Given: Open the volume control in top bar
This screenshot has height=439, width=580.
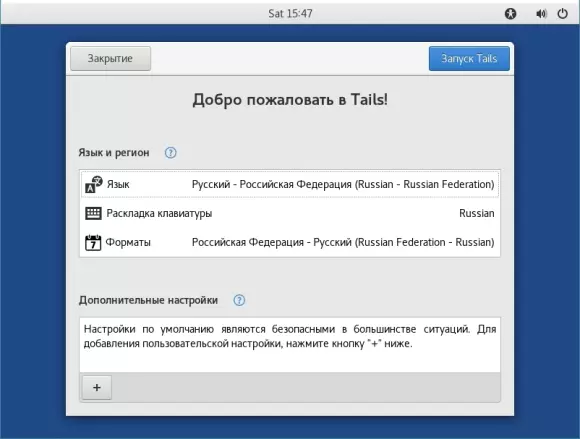Looking at the screenshot, I should [541, 14].
